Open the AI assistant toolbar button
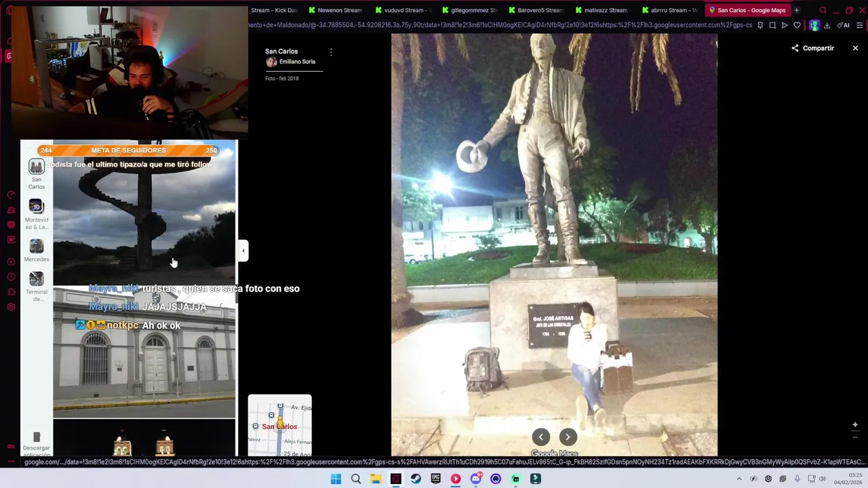The width and height of the screenshot is (868, 488). pyautogui.click(x=843, y=25)
